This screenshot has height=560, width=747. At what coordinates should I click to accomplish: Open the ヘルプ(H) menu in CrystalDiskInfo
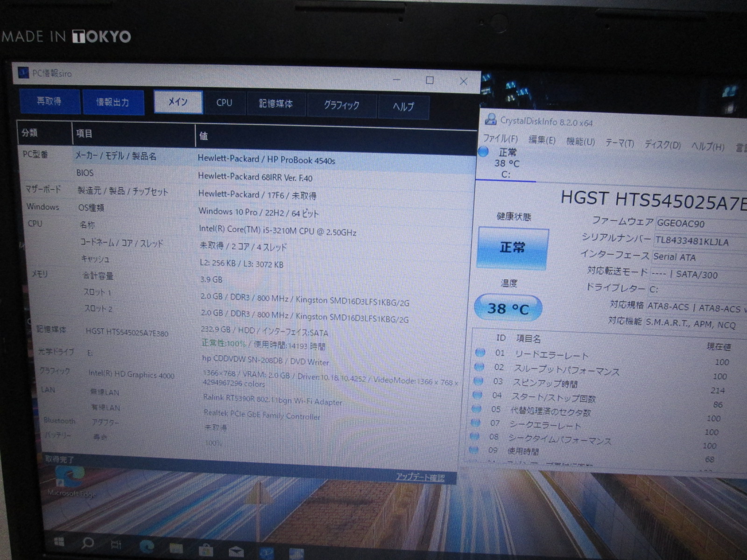click(x=708, y=147)
